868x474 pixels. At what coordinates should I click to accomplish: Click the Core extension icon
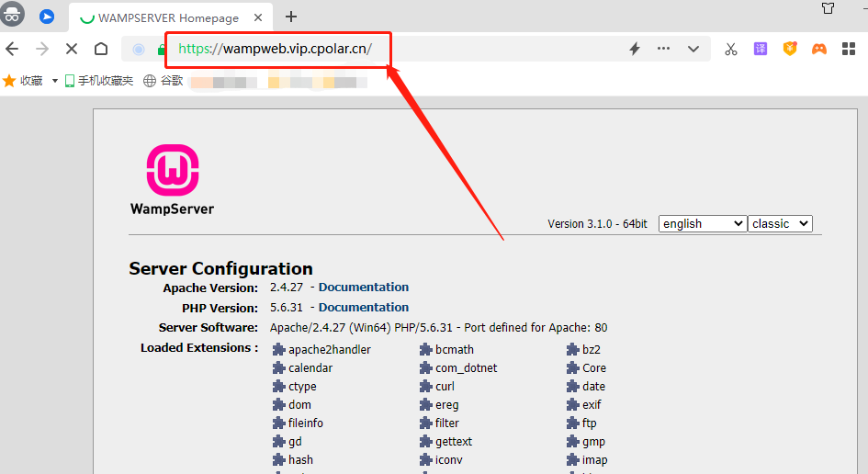coord(573,367)
